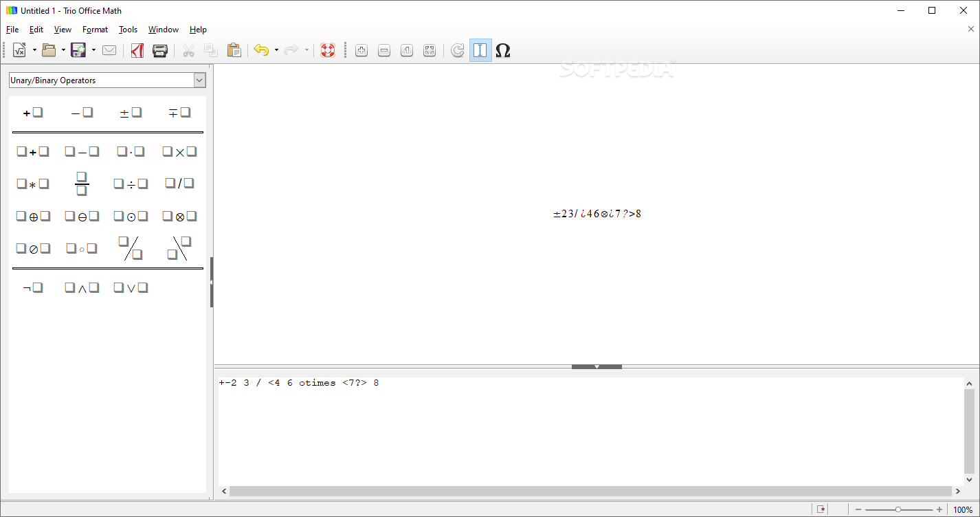Viewport: 980px width, 517px height.
Task: Open the Window menu
Action: click(x=164, y=30)
